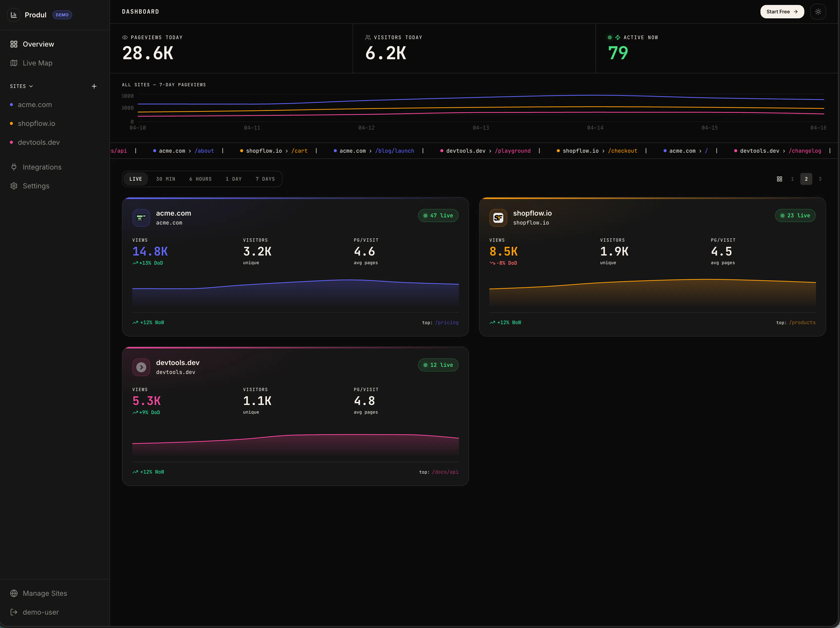Click the /cart ticker link
The image size is (840, 628).
coord(300,151)
